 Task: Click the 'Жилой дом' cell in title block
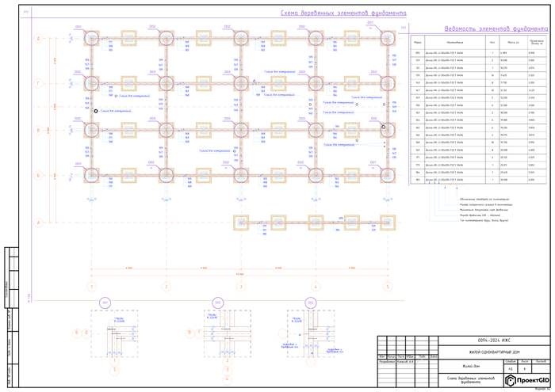pos(471,366)
